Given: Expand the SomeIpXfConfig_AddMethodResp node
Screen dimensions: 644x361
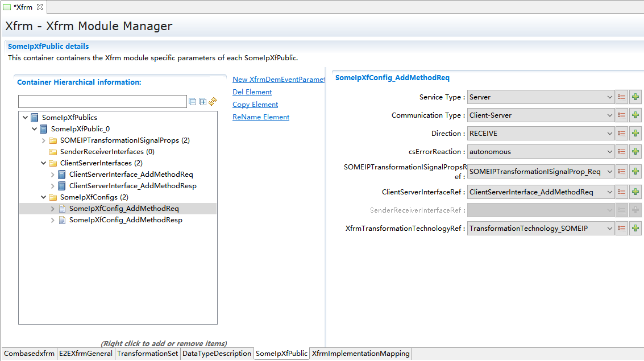Looking at the screenshot, I should [53, 220].
